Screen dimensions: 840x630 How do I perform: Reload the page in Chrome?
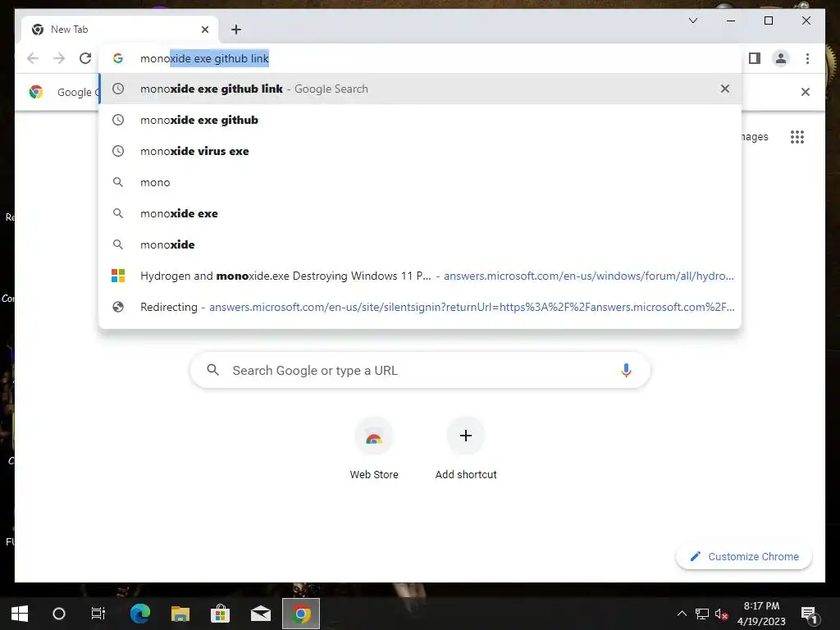[85, 58]
